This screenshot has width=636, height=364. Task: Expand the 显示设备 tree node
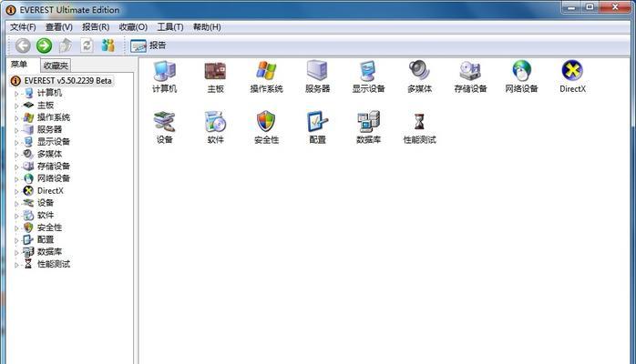pos(16,142)
